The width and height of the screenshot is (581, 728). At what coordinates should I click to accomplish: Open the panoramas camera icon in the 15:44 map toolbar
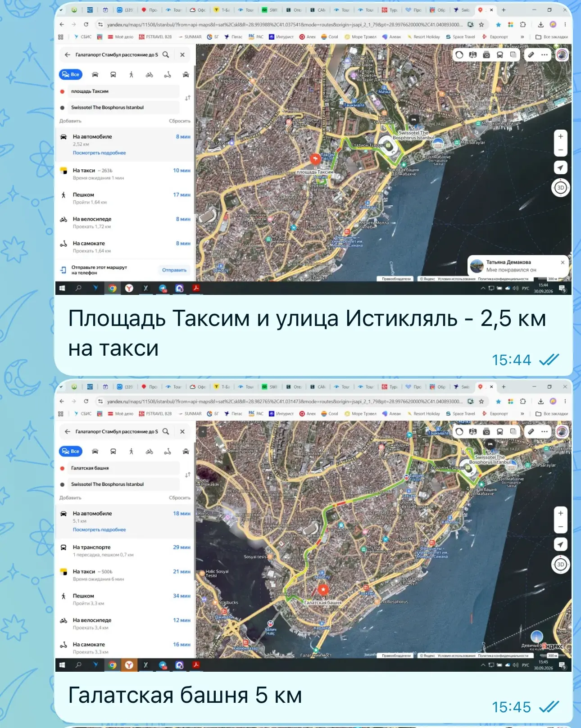486,55
